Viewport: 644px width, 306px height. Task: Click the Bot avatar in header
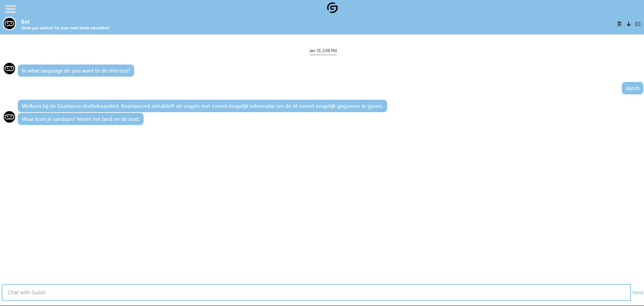(x=9, y=24)
